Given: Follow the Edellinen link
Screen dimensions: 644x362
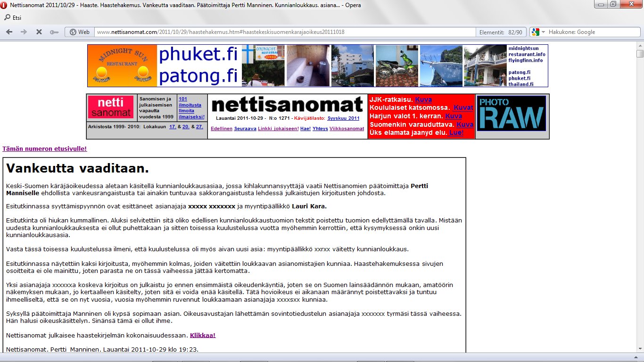Looking at the screenshot, I should point(221,129).
